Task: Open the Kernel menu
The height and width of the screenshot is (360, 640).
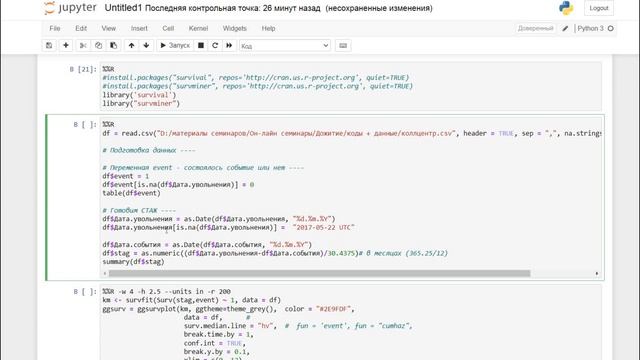Action: (x=198, y=28)
